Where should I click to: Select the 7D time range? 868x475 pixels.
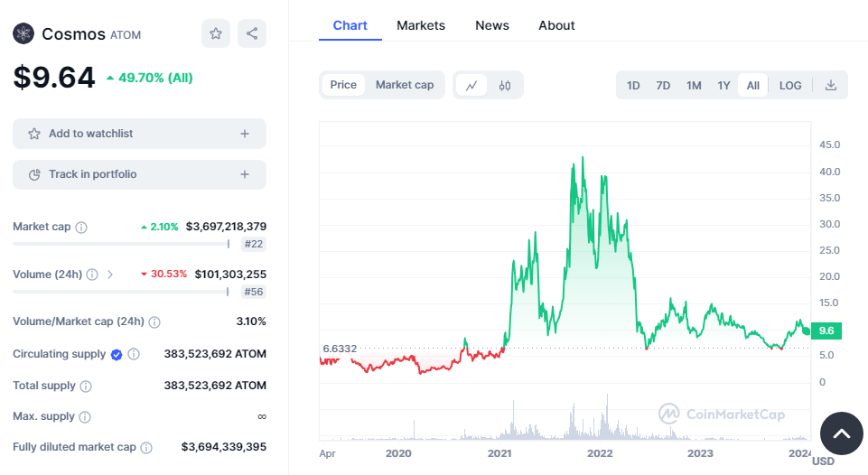click(x=663, y=86)
